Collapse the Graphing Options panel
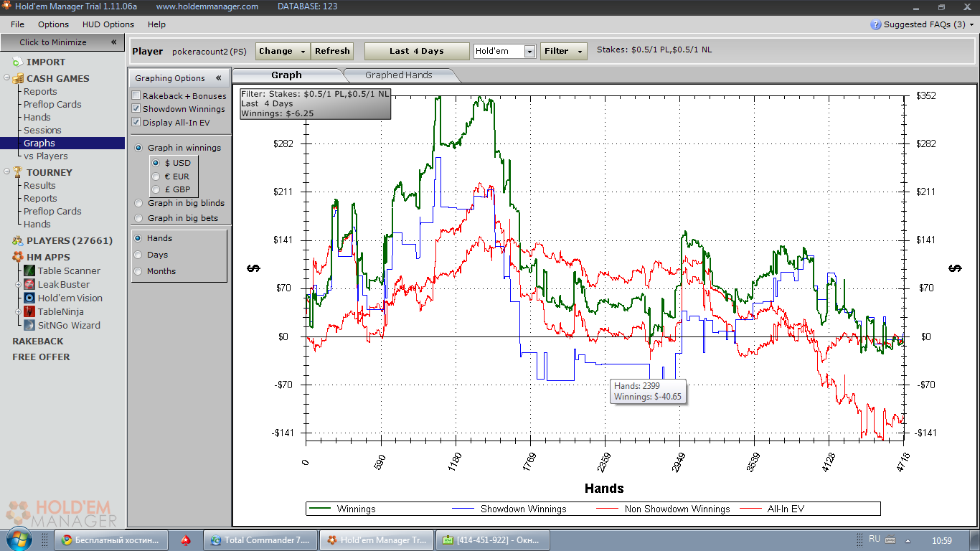The image size is (980, 551). click(x=219, y=78)
